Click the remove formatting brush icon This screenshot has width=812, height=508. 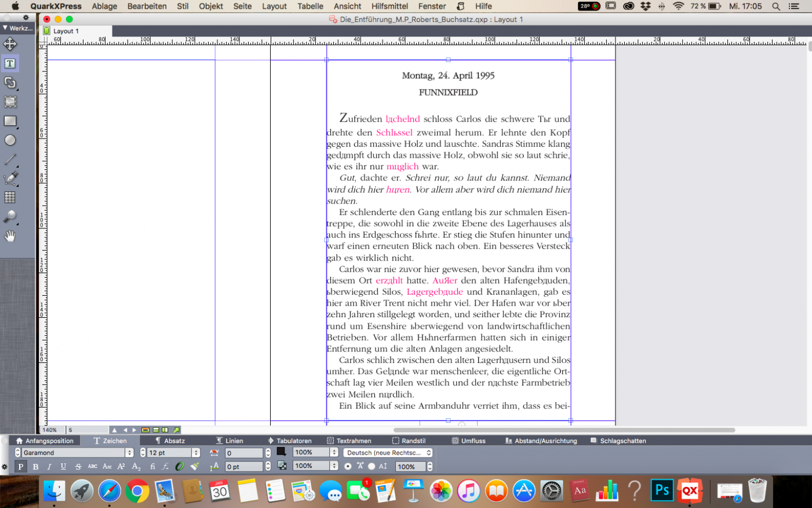(x=195, y=466)
